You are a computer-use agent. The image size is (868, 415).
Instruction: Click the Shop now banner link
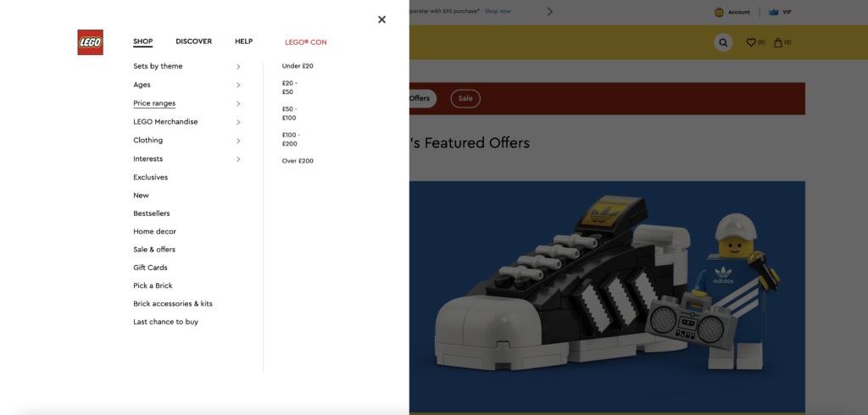(x=498, y=11)
